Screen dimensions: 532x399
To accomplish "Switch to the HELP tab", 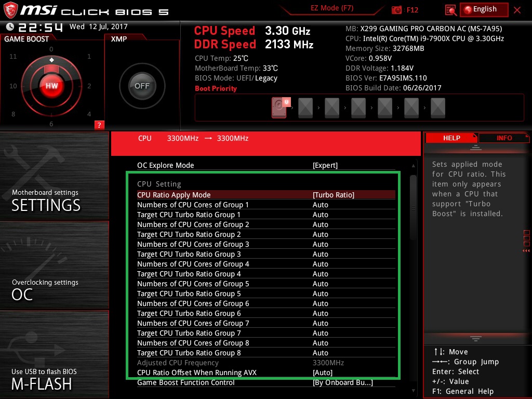I will coord(451,138).
